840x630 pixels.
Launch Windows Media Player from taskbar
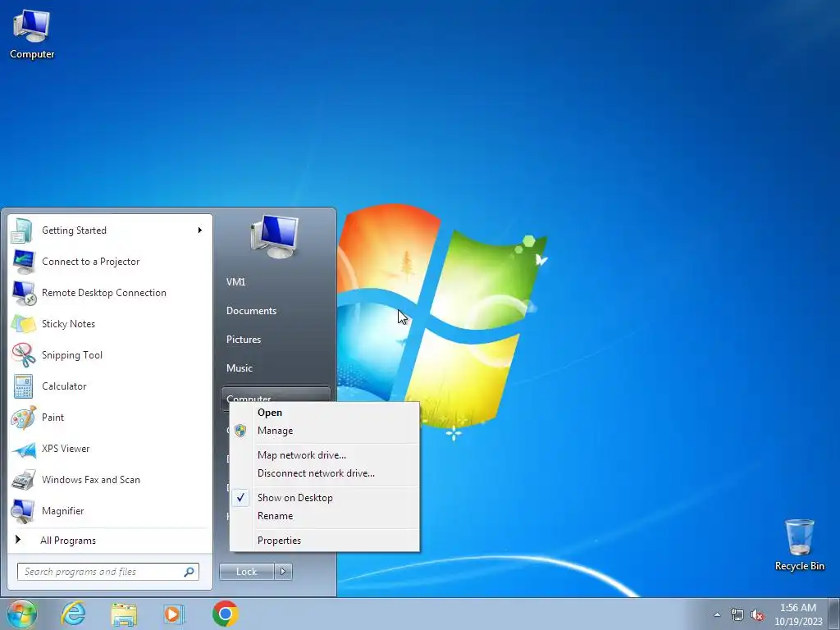(x=174, y=614)
